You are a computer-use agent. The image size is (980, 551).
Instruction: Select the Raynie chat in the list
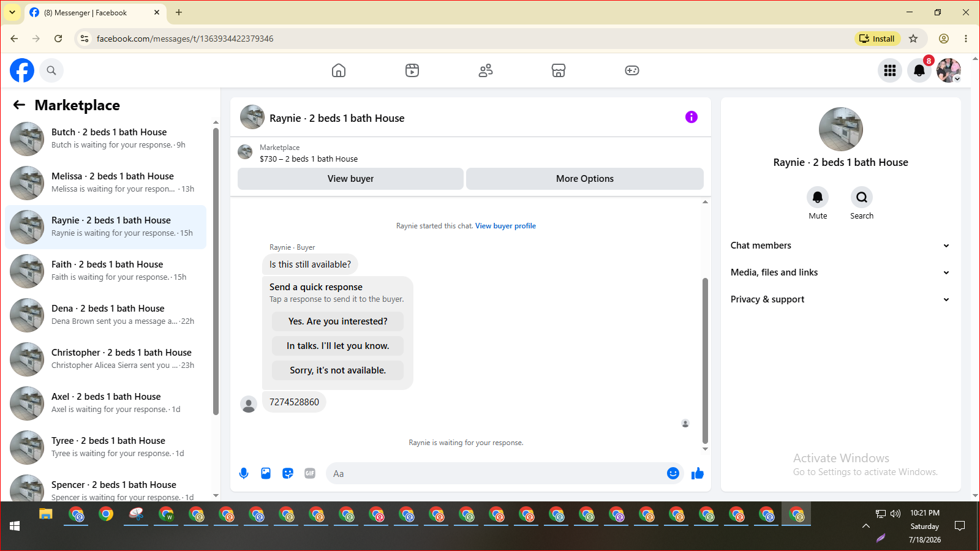[x=106, y=227]
